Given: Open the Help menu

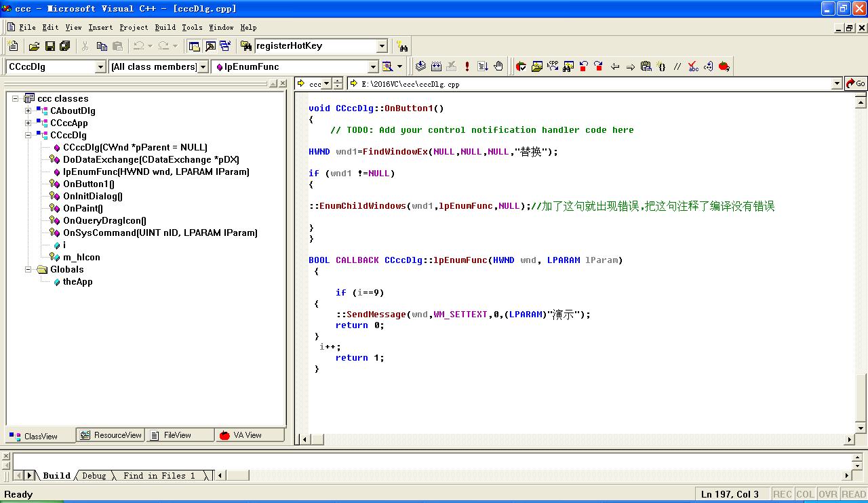Looking at the screenshot, I should pyautogui.click(x=248, y=27).
